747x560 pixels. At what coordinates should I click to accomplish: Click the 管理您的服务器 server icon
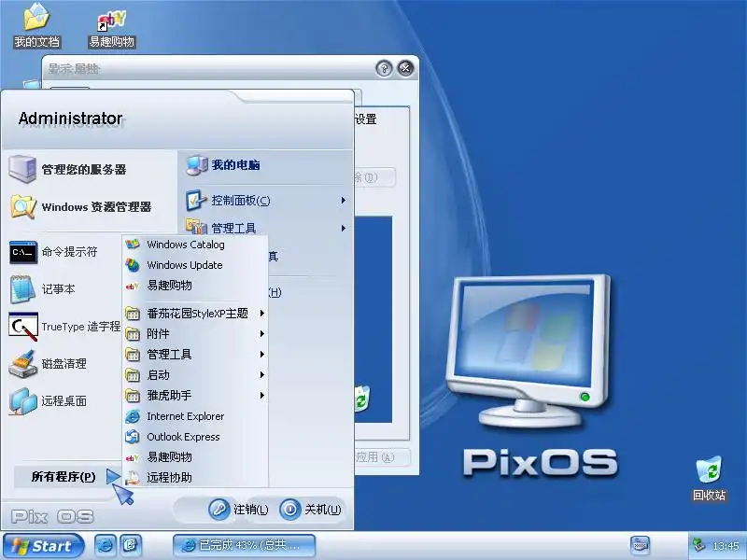click(x=21, y=169)
